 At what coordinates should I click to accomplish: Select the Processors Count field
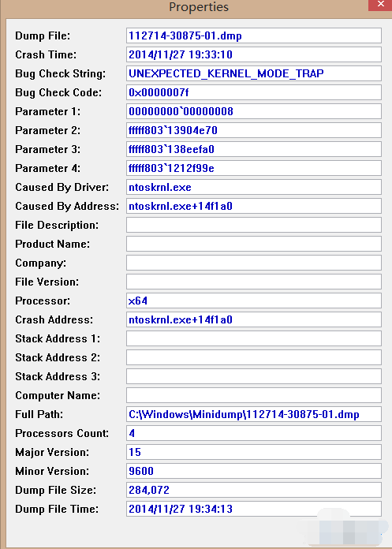click(x=254, y=433)
